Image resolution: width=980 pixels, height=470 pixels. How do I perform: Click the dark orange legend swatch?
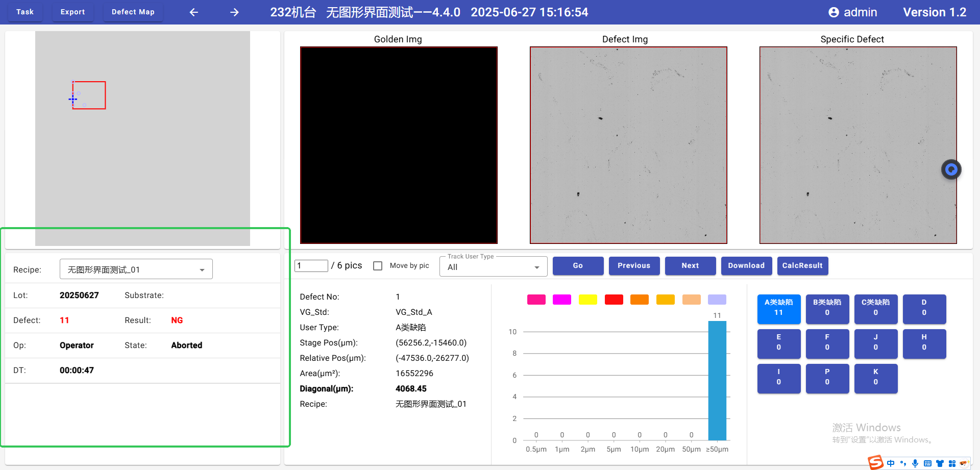(x=640, y=300)
